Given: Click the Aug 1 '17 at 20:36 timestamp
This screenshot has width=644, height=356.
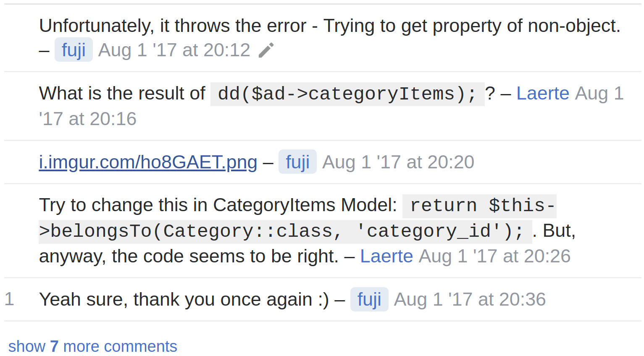Looking at the screenshot, I should coord(470,299).
